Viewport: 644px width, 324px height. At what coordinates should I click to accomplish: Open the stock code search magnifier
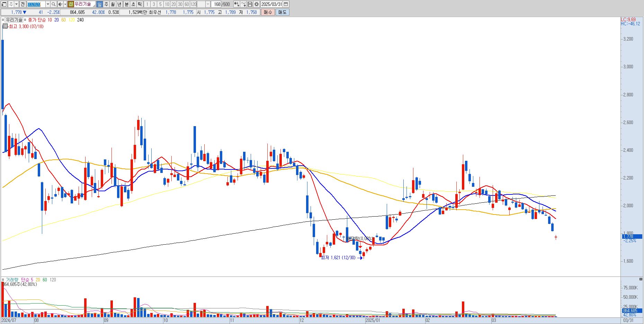pyautogui.click(x=53, y=4)
